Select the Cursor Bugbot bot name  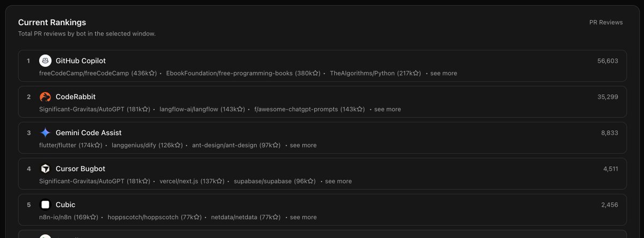click(x=81, y=169)
